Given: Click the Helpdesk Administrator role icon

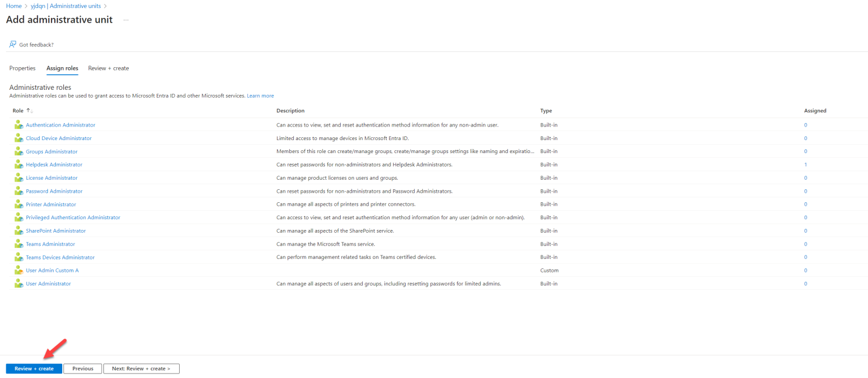Looking at the screenshot, I should click(18, 164).
